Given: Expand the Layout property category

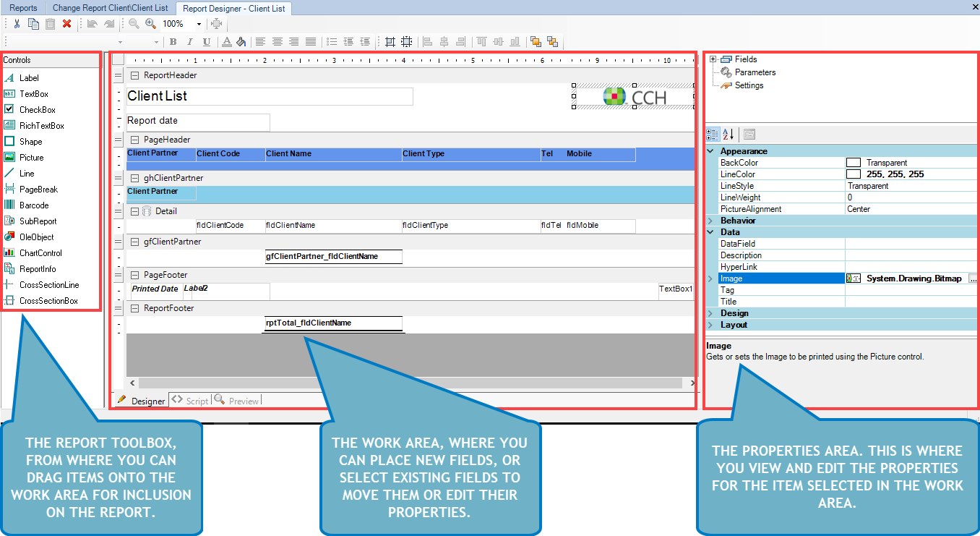Looking at the screenshot, I should (x=710, y=325).
